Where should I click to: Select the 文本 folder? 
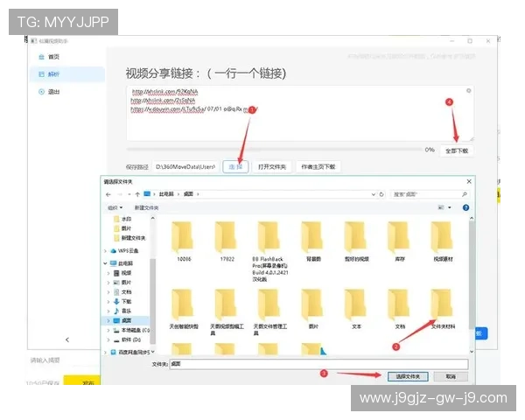click(357, 309)
